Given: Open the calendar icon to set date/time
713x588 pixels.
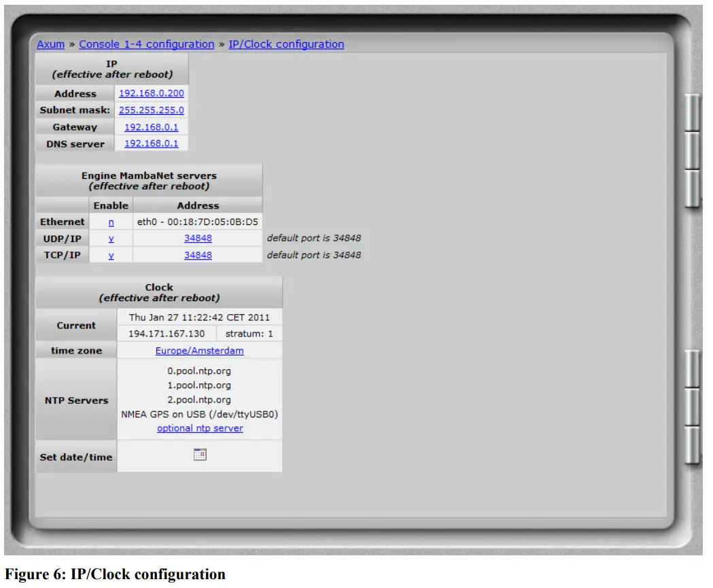Looking at the screenshot, I should coord(200,454).
